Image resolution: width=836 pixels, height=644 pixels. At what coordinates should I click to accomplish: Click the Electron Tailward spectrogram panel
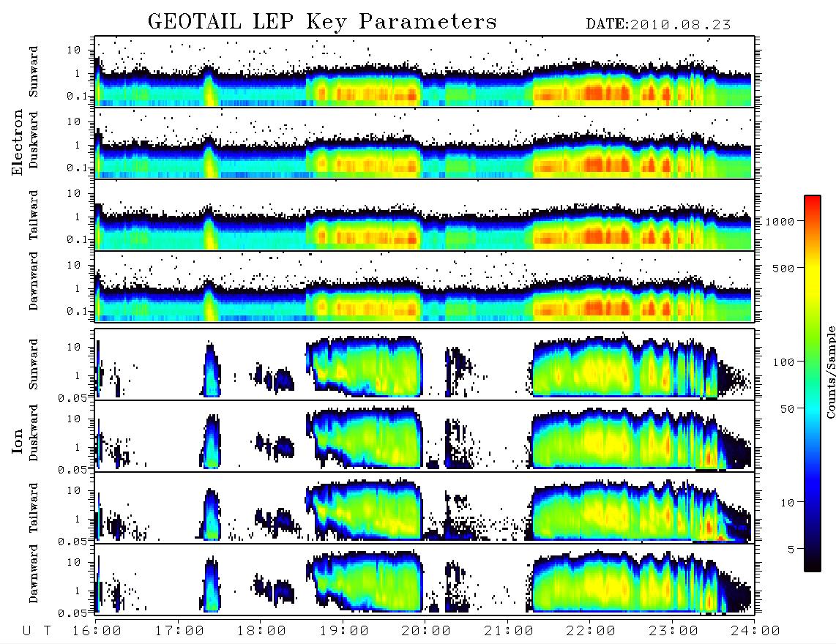[x=425, y=215]
